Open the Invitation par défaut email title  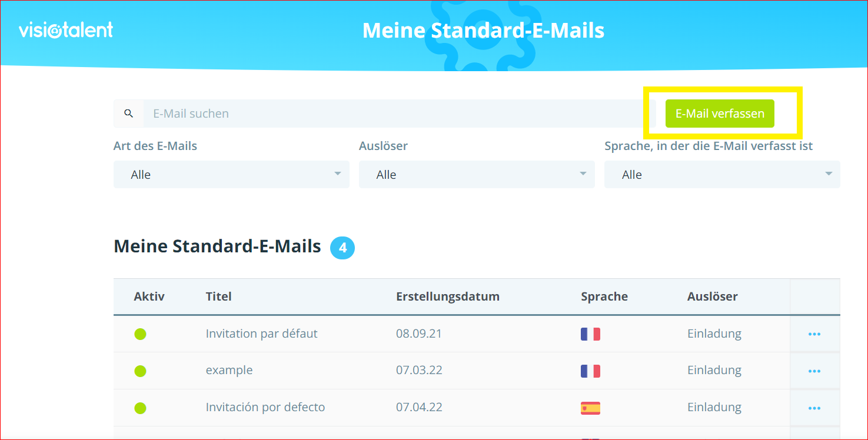click(261, 334)
